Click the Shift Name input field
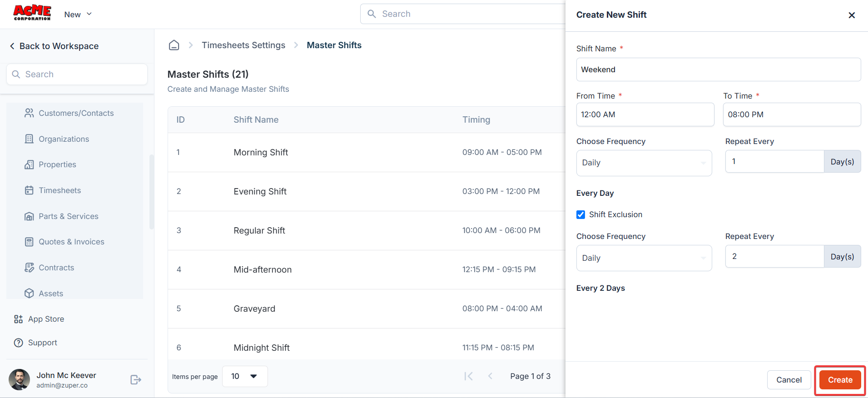 [x=719, y=70]
